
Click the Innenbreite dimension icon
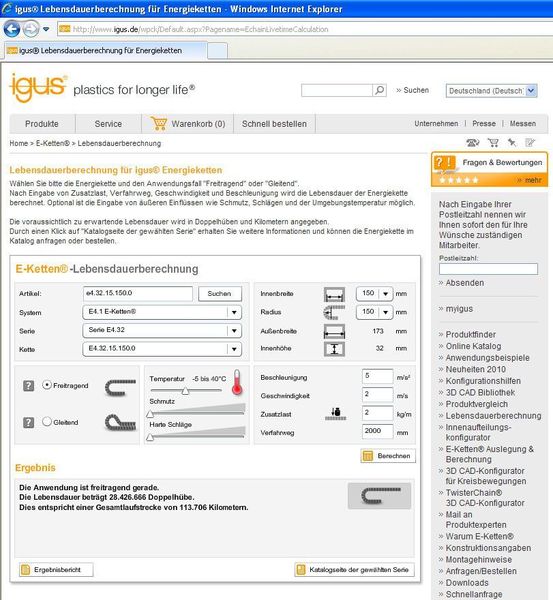tap(334, 294)
